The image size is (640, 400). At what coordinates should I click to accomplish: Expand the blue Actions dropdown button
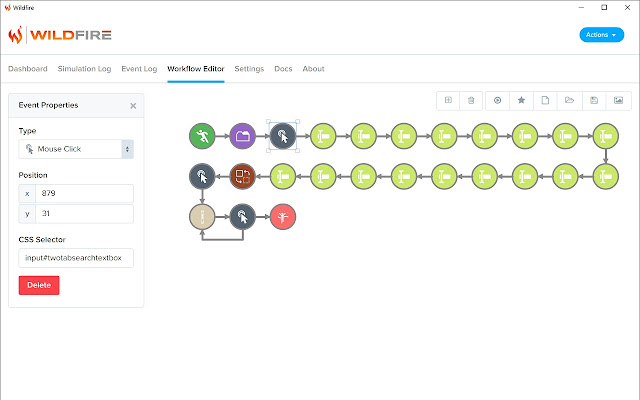coord(602,35)
